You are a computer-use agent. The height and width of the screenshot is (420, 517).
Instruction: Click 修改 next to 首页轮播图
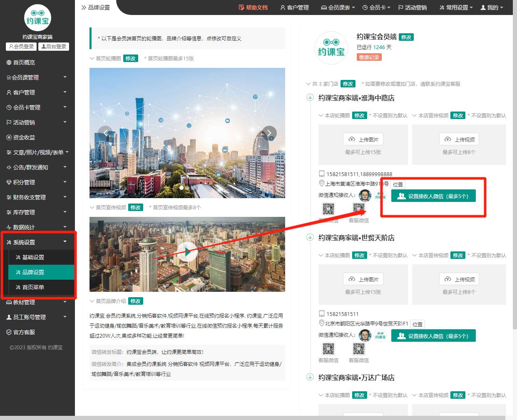[x=131, y=59]
